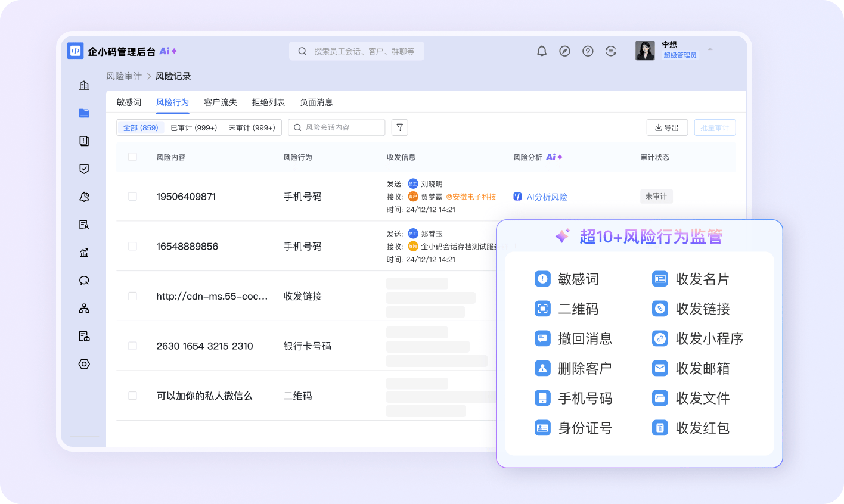This screenshot has height=504, width=844.
Task: Select the 已审计 (999+) filter
Action: tap(194, 127)
